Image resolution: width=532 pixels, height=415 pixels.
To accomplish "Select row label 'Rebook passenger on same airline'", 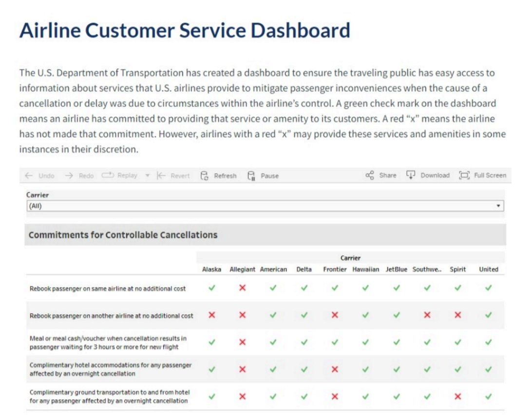I will click(x=108, y=289).
